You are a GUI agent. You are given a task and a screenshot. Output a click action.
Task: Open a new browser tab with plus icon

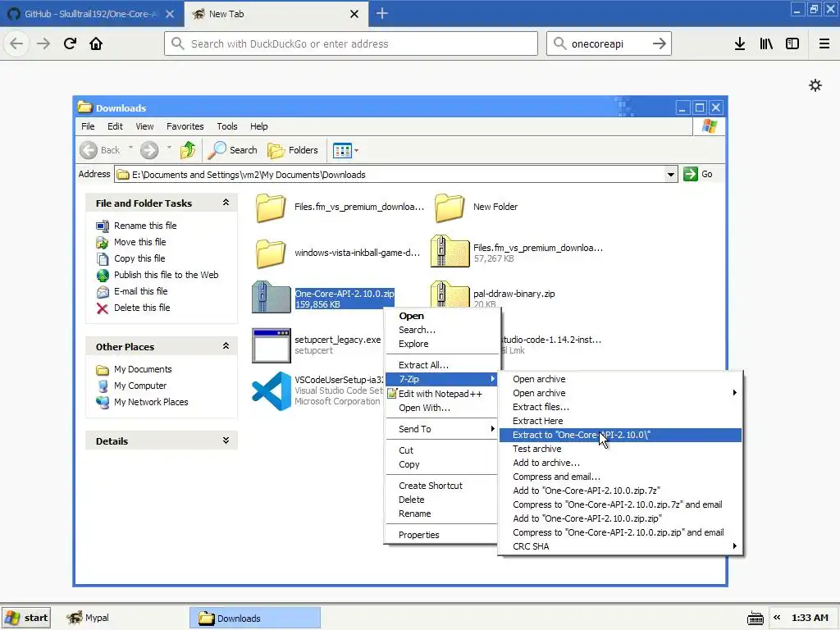[x=382, y=13]
